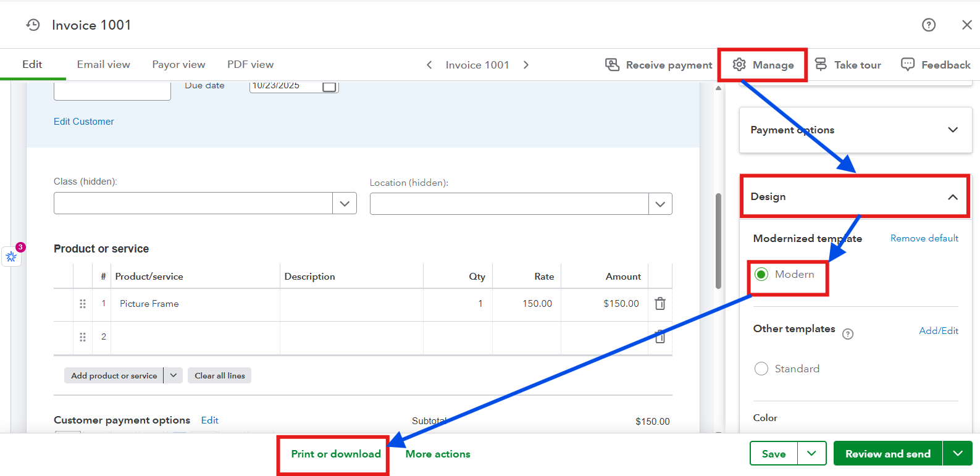980x476 pixels.
Task: Save the invoice
Action: coord(774,454)
